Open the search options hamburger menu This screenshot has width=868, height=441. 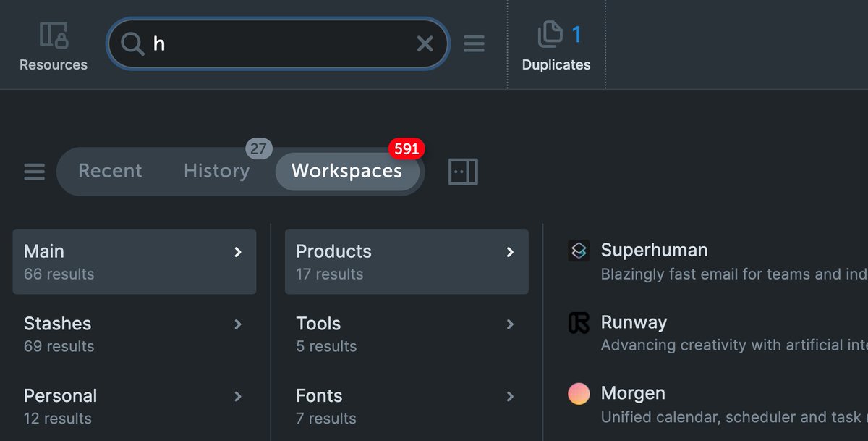tap(474, 44)
